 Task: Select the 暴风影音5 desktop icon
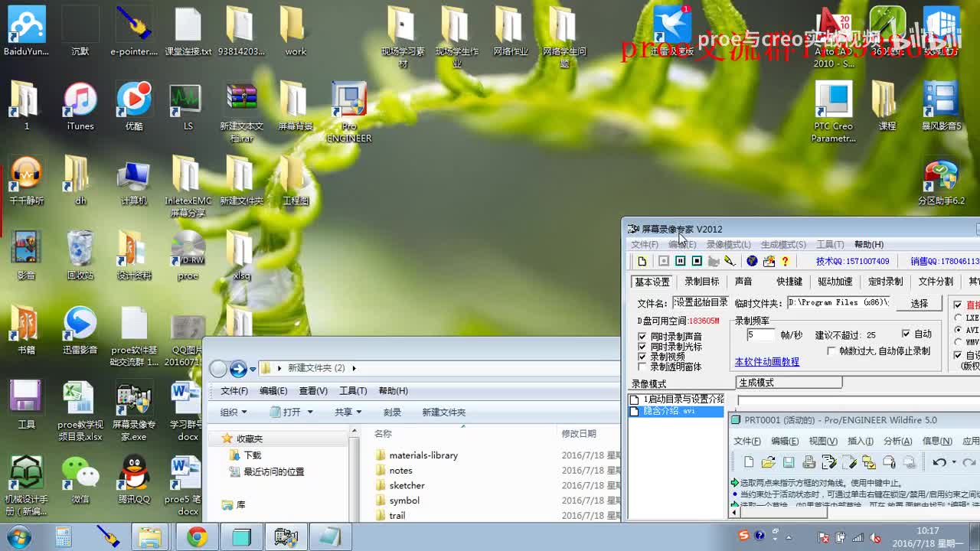pos(941,106)
